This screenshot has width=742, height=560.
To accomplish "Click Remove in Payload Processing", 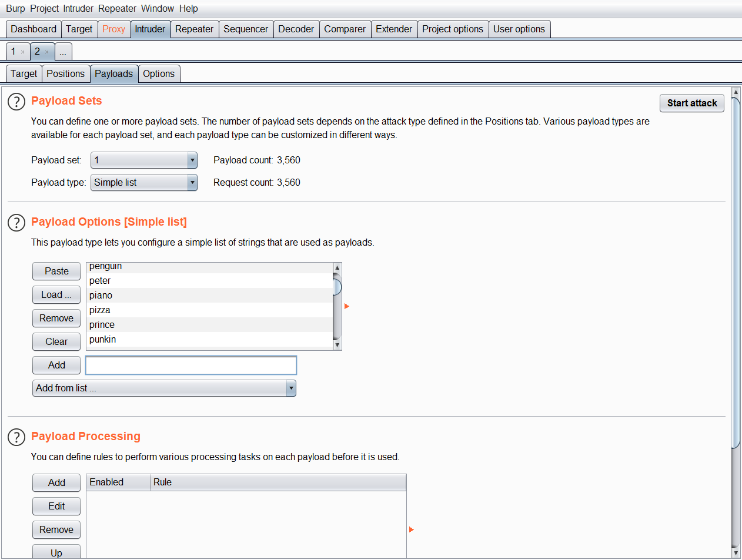I will click(x=56, y=530).
